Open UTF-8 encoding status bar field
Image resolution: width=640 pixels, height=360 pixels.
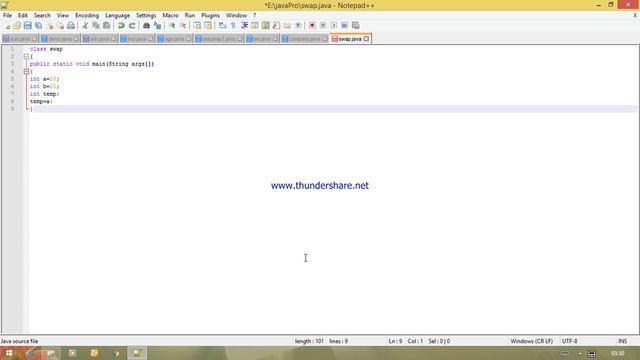pos(569,341)
